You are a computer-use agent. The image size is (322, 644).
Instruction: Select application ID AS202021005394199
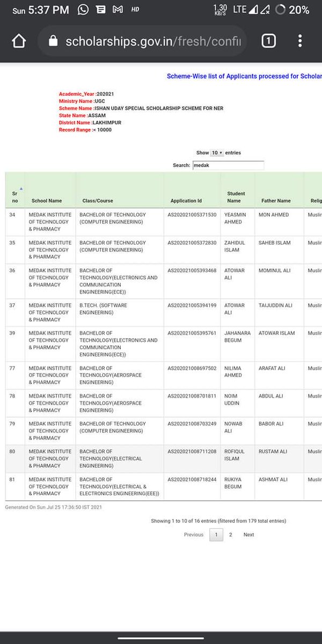click(x=192, y=305)
